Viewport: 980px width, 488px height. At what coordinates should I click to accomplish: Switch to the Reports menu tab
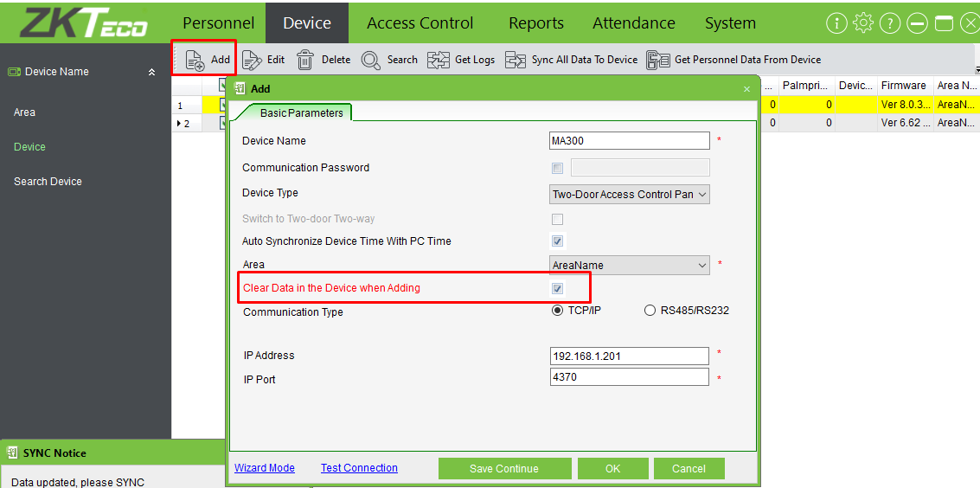(535, 23)
